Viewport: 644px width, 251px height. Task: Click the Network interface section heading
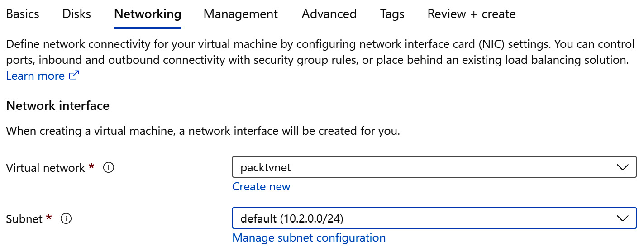click(x=58, y=106)
